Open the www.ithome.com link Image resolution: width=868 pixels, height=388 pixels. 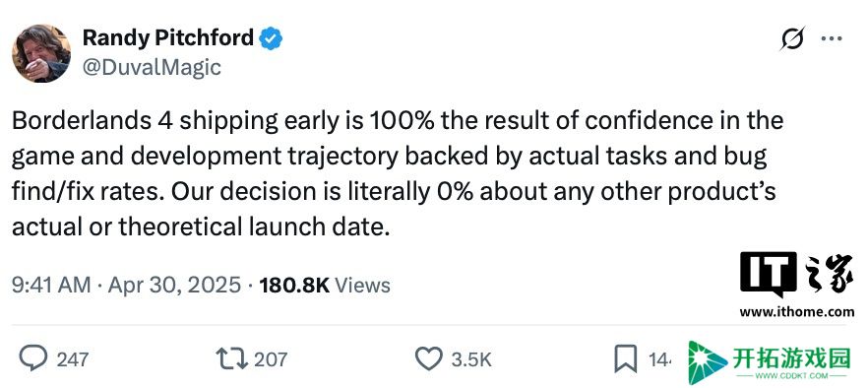pos(796,312)
